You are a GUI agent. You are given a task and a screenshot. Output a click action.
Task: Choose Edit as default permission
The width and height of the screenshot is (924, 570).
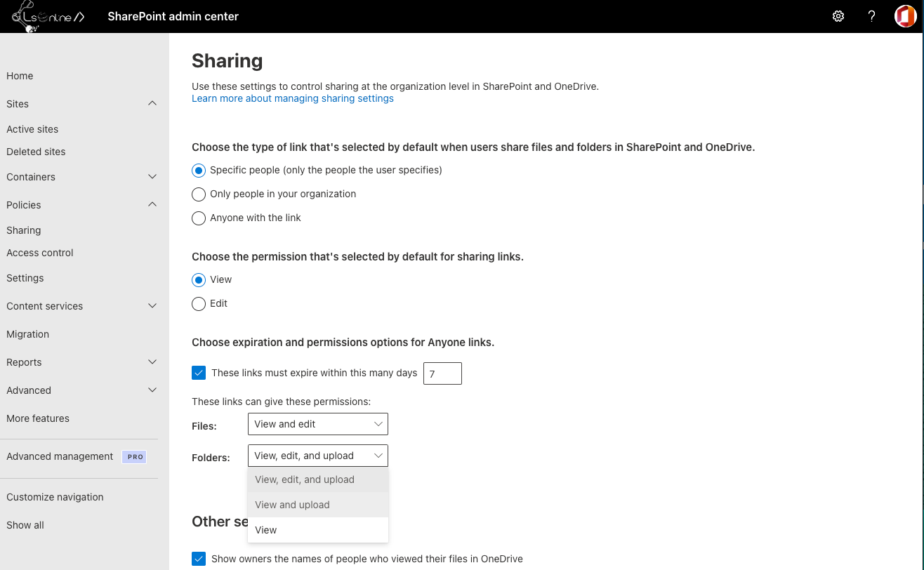(x=199, y=303)
